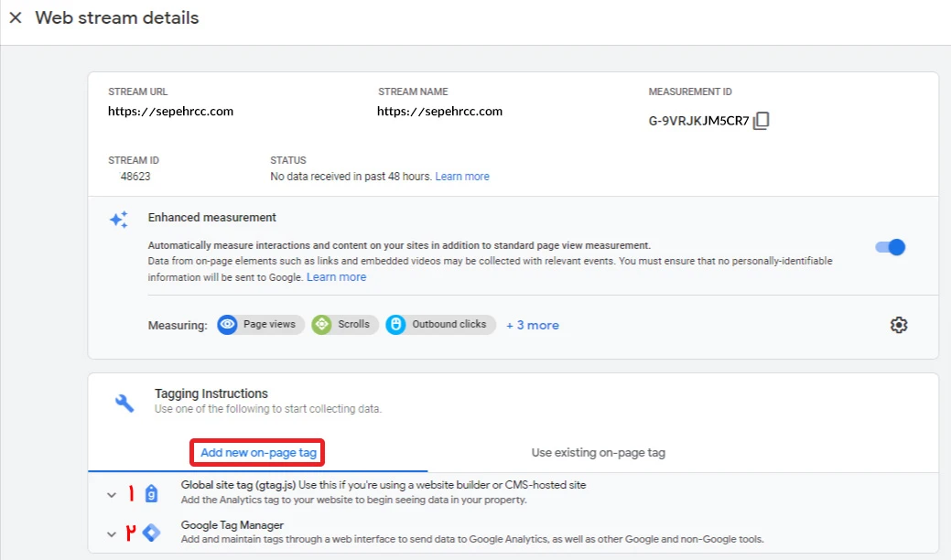Open Enhanced measurement settings gear
This screenshot has width=951, height=560.
click(898, 325)
